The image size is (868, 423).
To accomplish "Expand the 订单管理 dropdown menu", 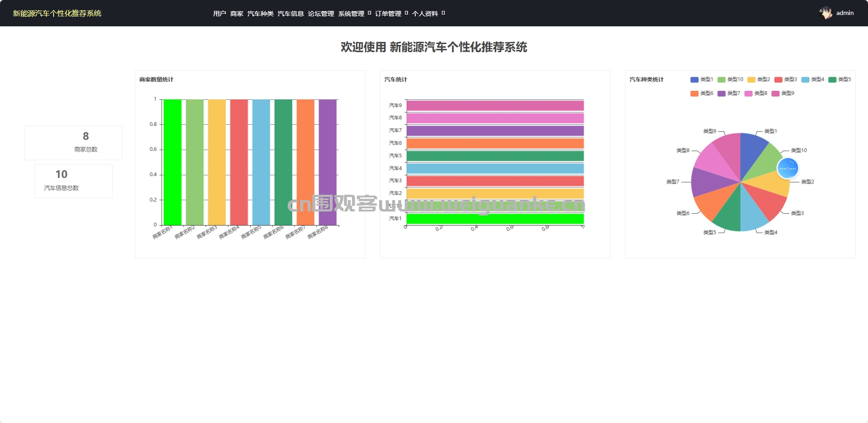I will (391, 14).
